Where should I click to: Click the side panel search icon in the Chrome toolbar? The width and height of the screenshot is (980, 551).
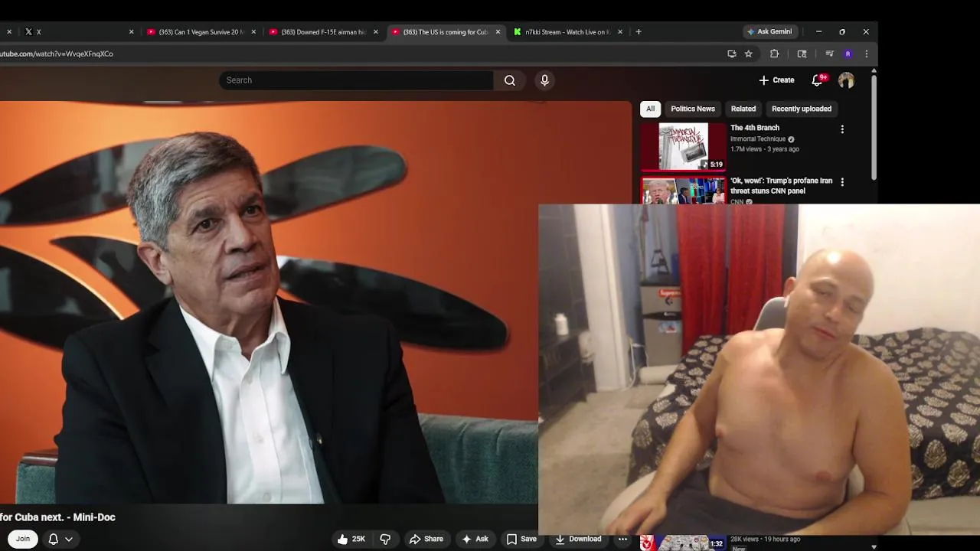[802, 54]
